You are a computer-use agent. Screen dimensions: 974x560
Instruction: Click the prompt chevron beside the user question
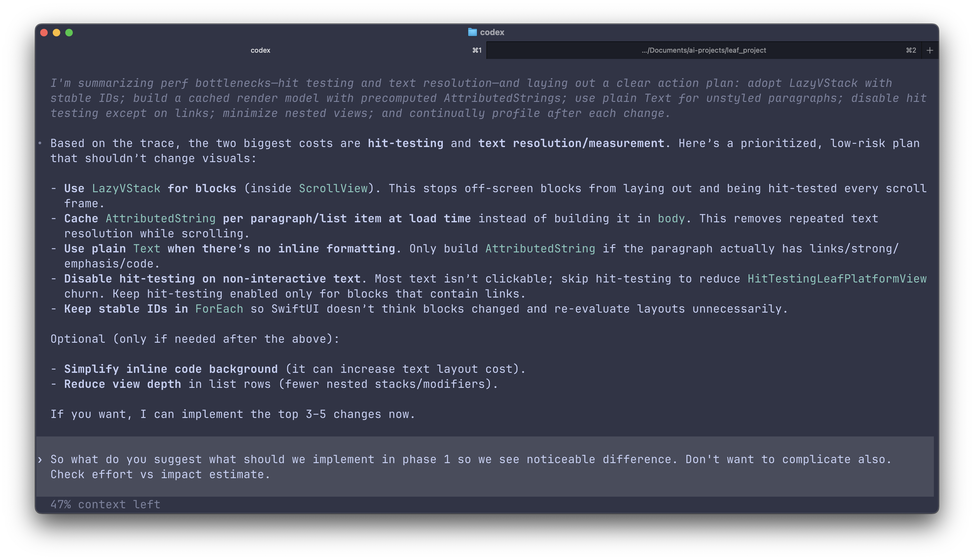[x=40, y=459]
